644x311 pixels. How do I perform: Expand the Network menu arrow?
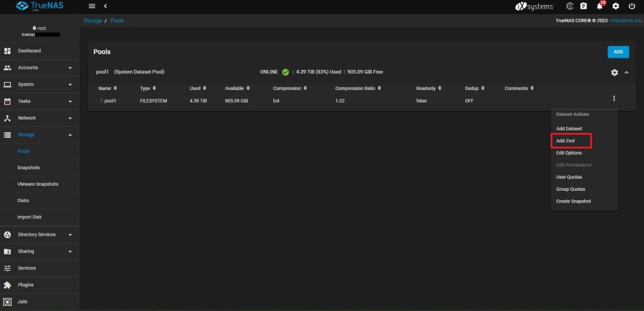pos(70,118)
